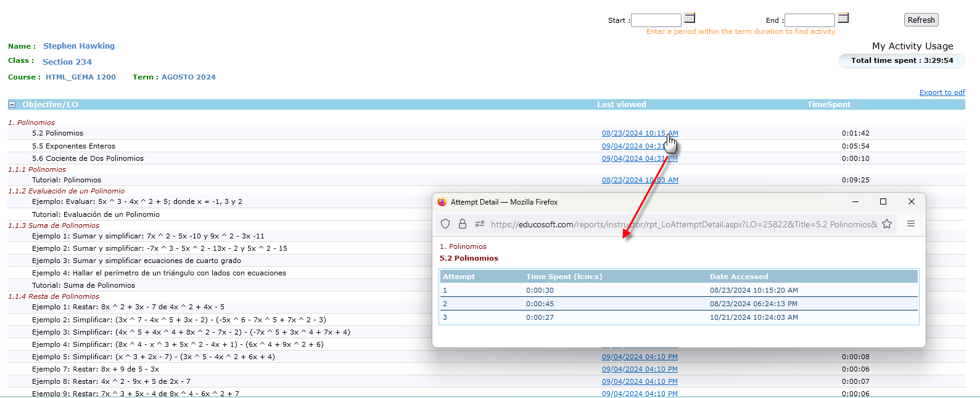Maximize the Attempt Detail popup window
This screenshot has width=980, height=398.
(x=883, y=202)
